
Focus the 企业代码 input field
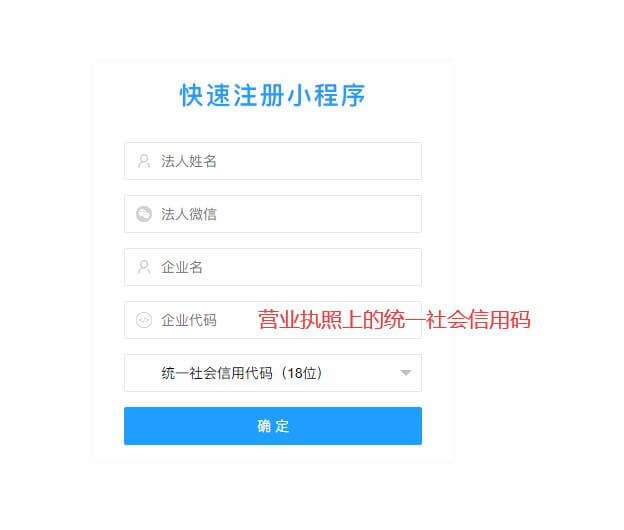click(273, 320)
